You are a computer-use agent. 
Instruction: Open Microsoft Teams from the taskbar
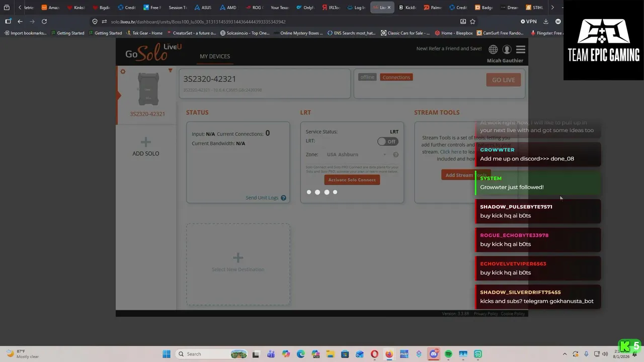click(271, 354)
